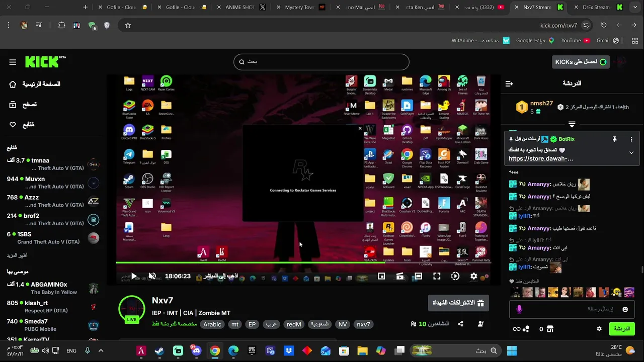Click the green stream progress bar
This screenshot has width=644, height=362.
(303, 262)
